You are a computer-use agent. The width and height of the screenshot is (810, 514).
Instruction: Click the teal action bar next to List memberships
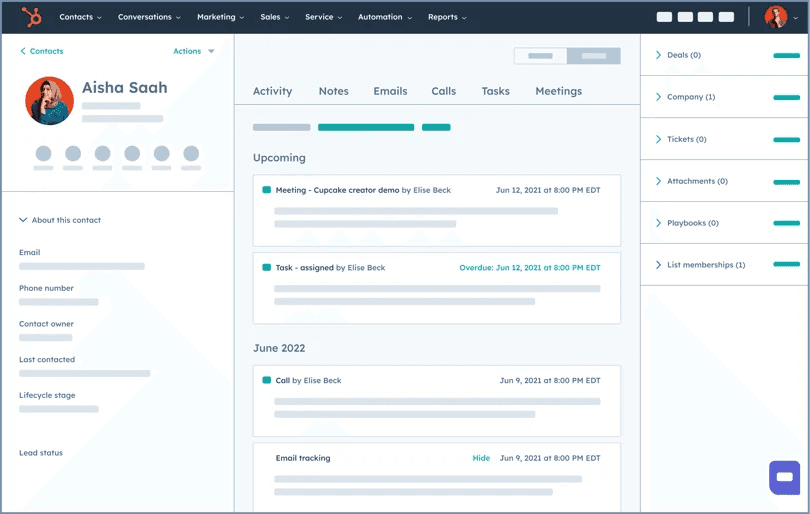(x=786, y=264)
